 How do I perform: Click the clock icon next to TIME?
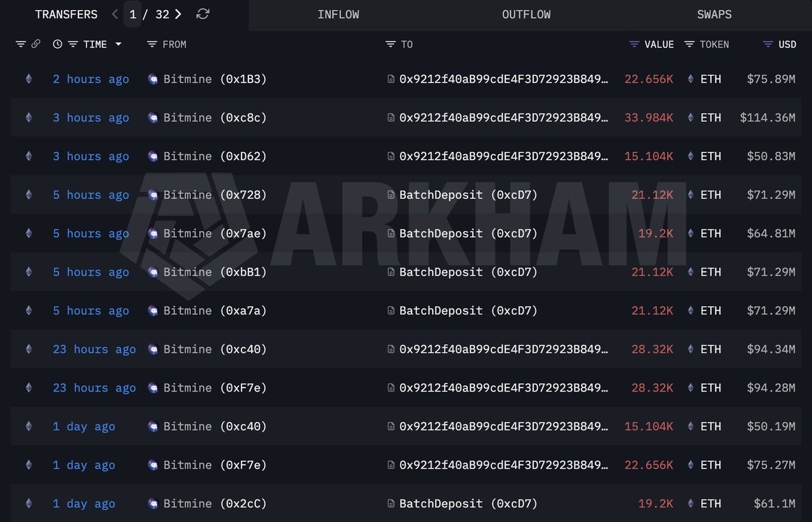pyautogui.click(x=56, y=44)
